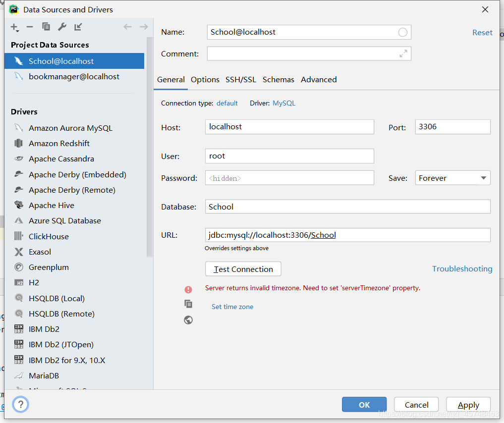Open the SSH/SSL tab
This screenshot has width=504, height=423.
point(240,80)
